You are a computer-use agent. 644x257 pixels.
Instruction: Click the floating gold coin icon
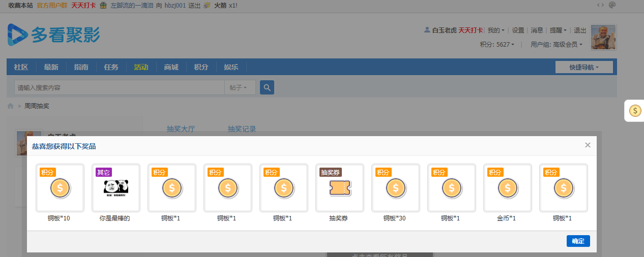[x=635, y=111]
